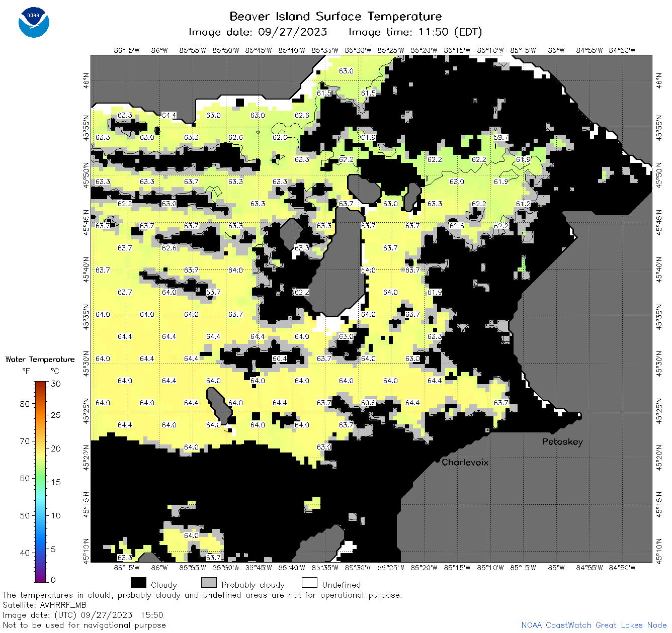
Task: Click 45°50'N label on right axis
Action: (x=659, y=174)
